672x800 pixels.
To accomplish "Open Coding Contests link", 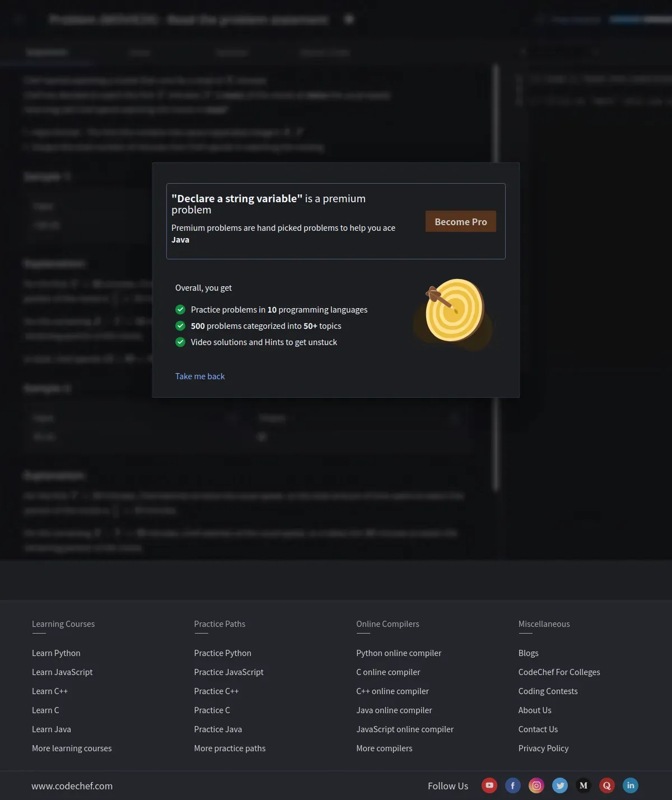I will click(x=548, y=691).
